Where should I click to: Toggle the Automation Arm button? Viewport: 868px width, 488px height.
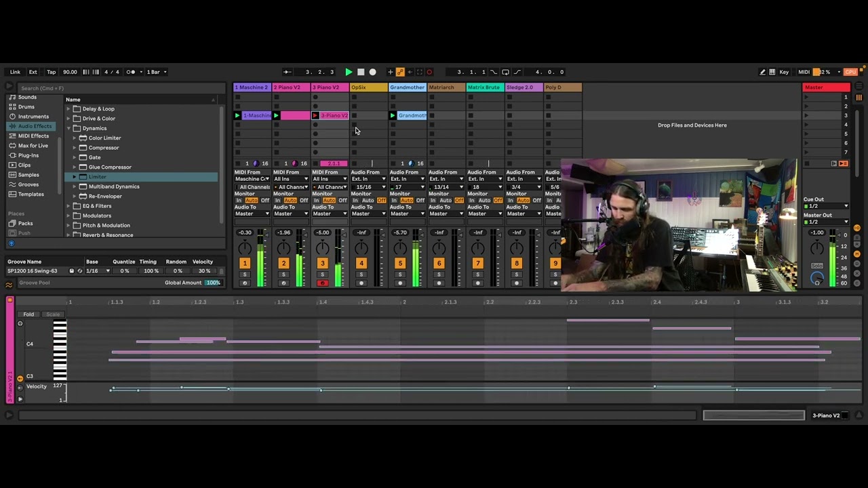[400, 72]
